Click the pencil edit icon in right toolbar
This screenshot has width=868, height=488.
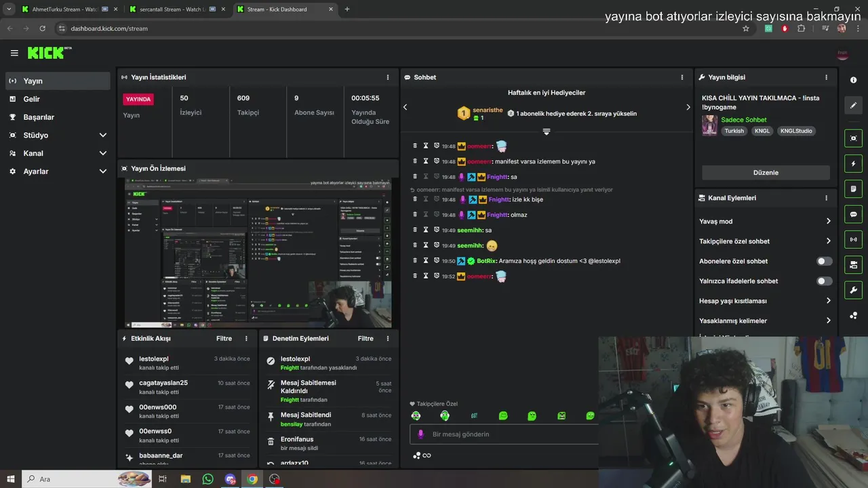[853, 105]
